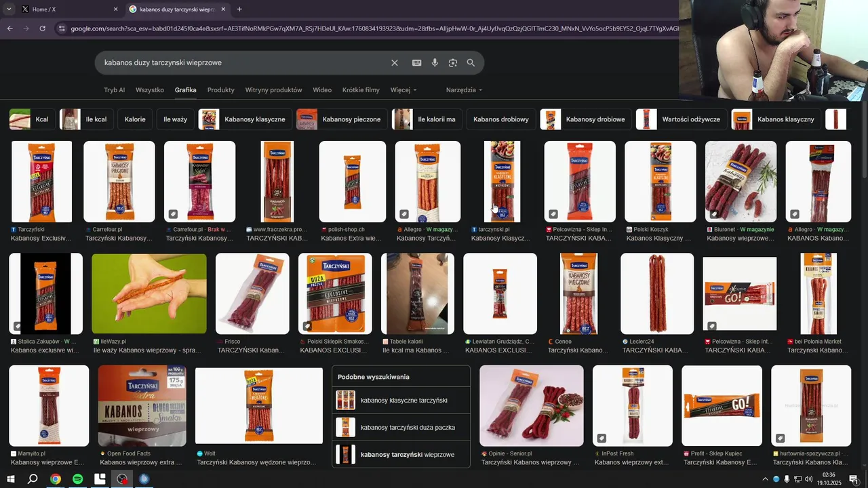Open a new browser tab with plus
868x488 pixels.
point(239,9)
